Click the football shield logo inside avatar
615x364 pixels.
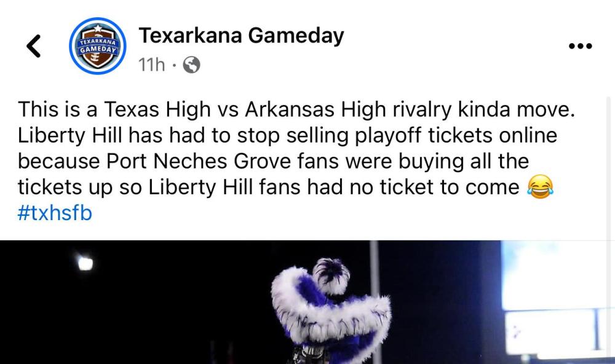(x=98, y=46)
